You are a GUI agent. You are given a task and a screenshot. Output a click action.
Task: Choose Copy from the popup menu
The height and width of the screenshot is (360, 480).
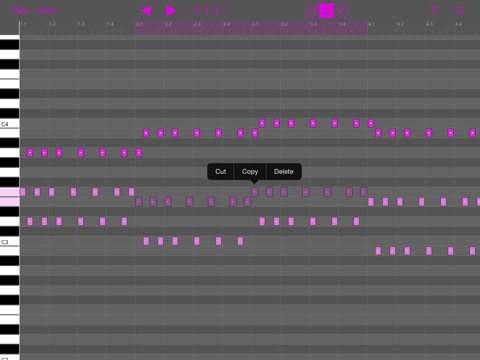tap(250, 172)
